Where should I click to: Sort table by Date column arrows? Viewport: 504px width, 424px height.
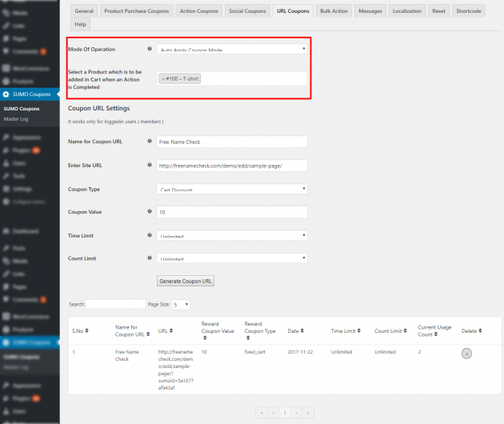(x=302, y=330)
